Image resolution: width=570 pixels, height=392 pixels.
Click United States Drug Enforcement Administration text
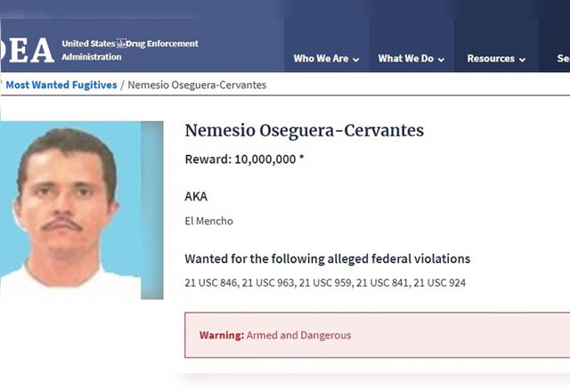pyautogui.click(x=129, y=50)
